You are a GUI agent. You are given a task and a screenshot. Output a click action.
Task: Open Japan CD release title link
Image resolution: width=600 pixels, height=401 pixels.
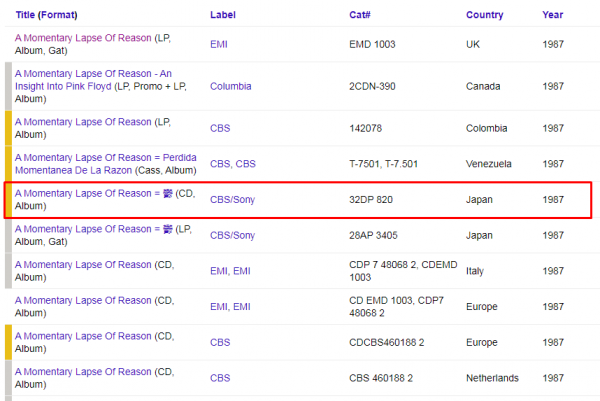(x=86, y=193)
